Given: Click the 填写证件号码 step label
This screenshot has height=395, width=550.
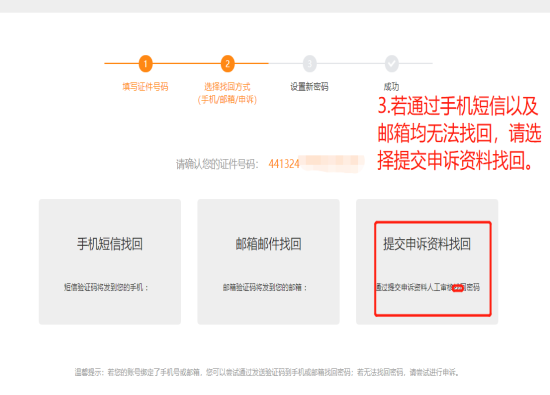Looking at the screenshot, I should pos(145,87).
